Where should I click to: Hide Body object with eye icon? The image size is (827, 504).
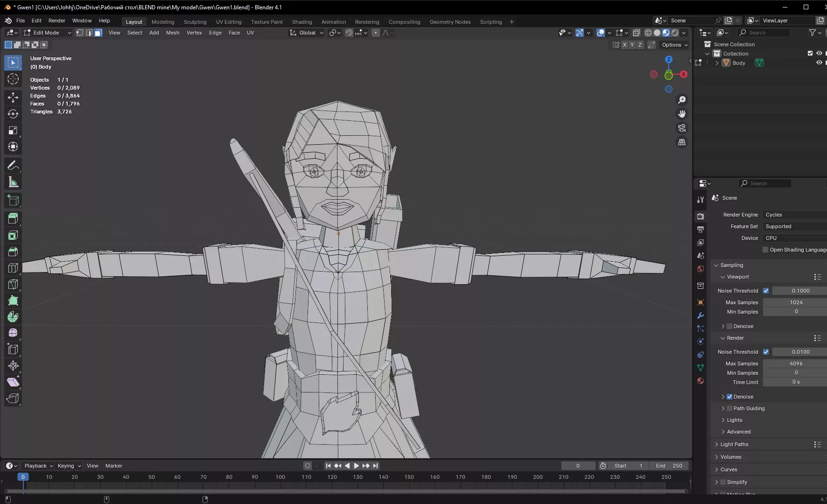819,63
